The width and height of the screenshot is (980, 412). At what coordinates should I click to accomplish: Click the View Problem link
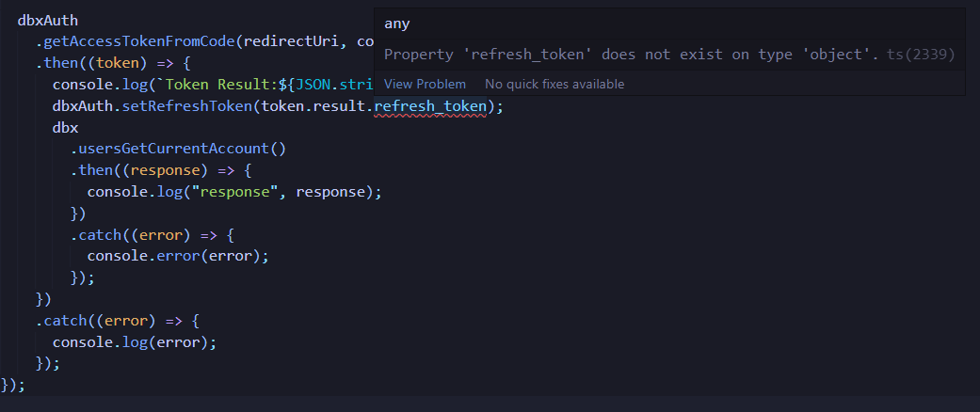(x=425, y=84)
